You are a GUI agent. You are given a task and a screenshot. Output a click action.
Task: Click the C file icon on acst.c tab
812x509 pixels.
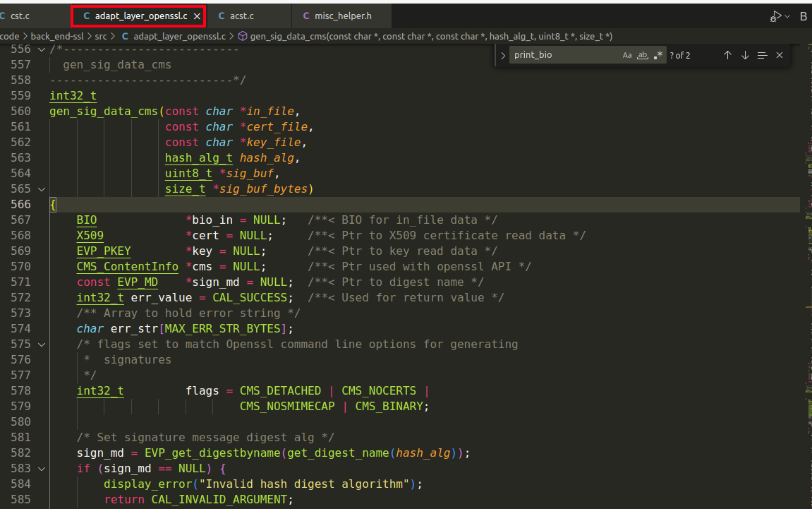tap(221, 16)
